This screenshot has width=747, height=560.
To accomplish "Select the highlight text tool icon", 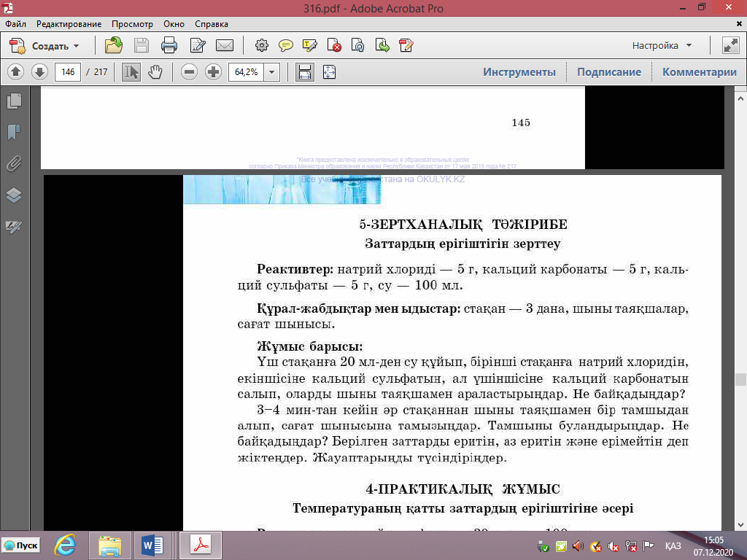I will pyautogui.click(x=309, y=46).
